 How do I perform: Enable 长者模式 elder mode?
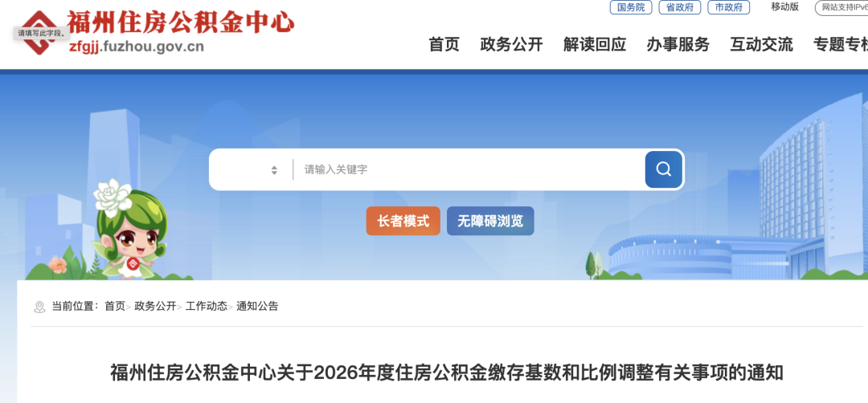tap(403, 221)
